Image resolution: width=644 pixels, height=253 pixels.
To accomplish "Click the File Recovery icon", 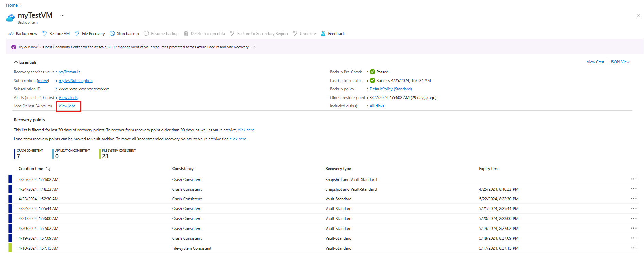I will click(77, 33).
